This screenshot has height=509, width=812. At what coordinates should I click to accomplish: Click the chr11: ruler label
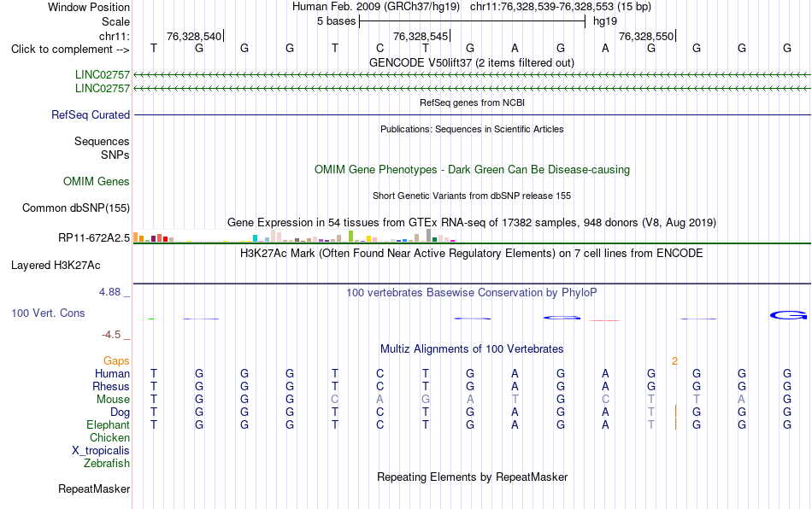[114, 36]
